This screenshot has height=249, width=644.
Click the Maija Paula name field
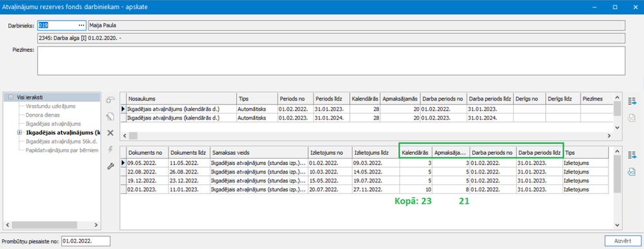tap(356, 25)
